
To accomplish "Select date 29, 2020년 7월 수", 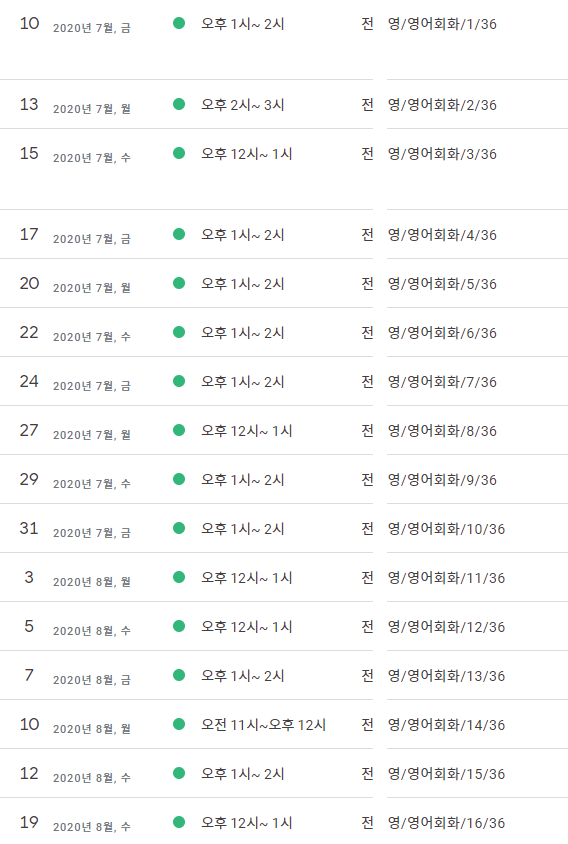I will 75,480.
